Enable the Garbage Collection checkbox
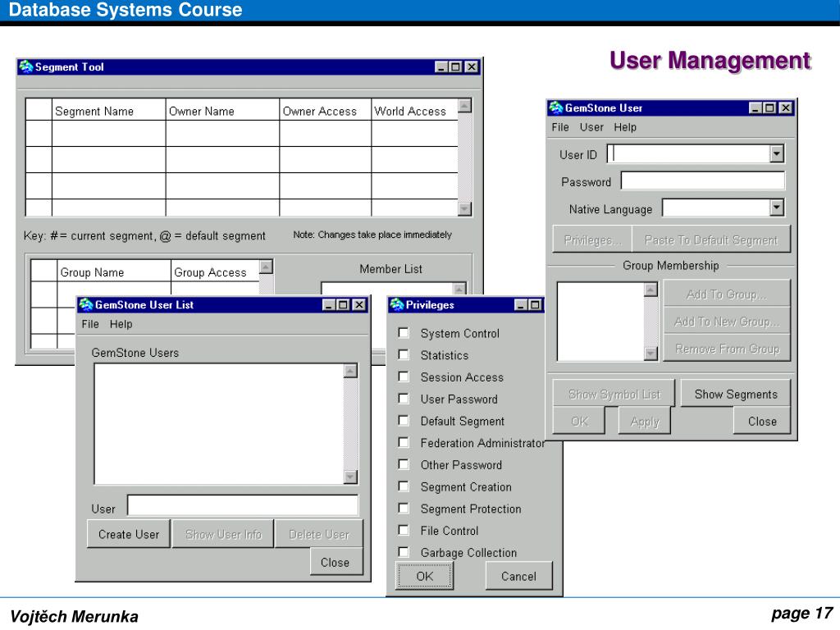The height and width of the screenshot is (630, 840). pyautogui.click(x=404, y=552)
